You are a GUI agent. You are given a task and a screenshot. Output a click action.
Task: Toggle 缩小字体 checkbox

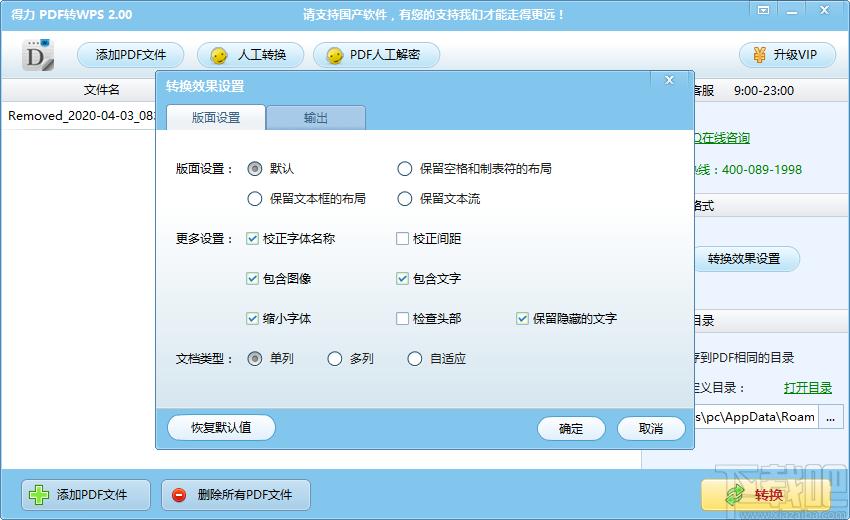click(252, 318)
